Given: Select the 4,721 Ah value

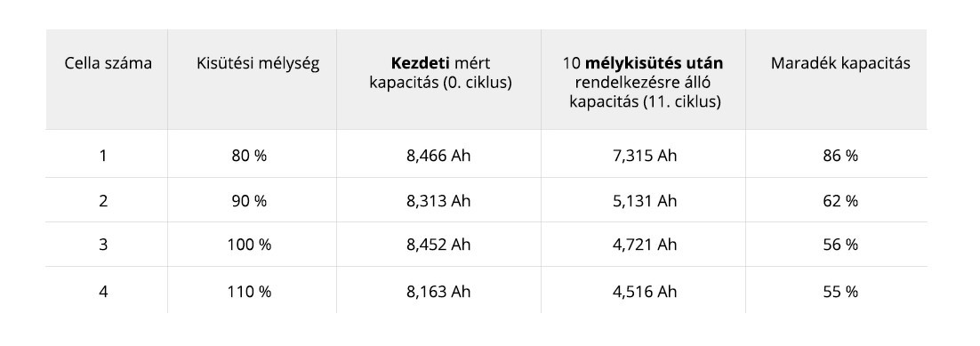Looking at the screenshot, I should [645, 245].
